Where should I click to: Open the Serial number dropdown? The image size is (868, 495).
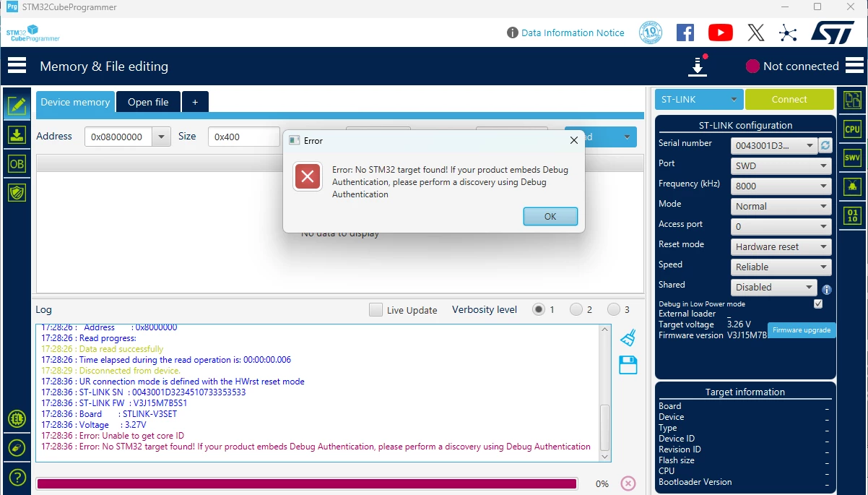point(773,145)
